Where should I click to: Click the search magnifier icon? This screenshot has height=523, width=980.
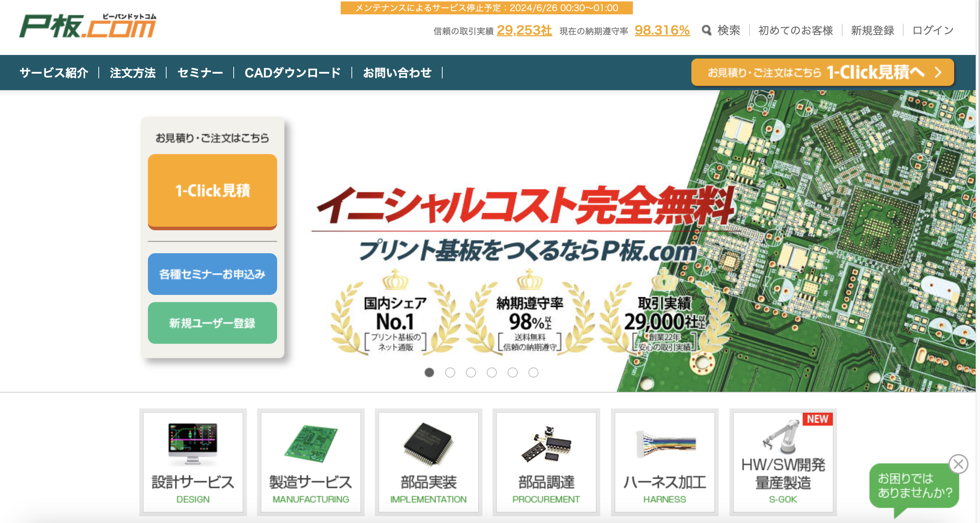click(x=706, y=30)
